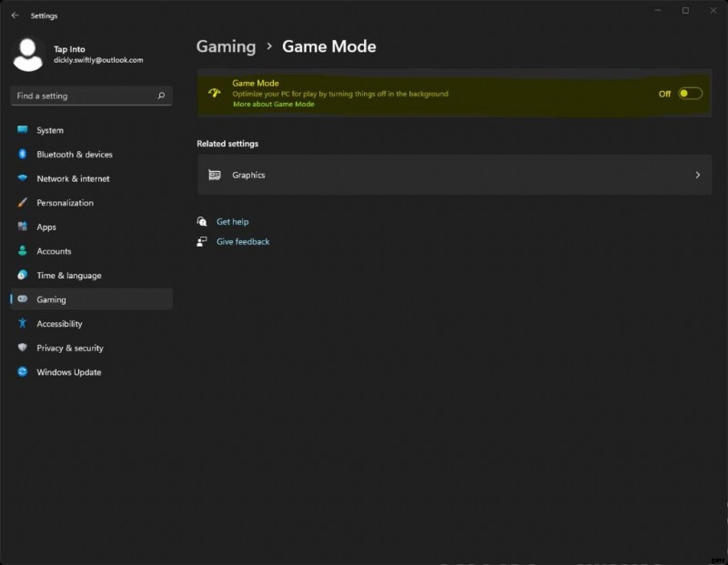728x565 pixels.
Task: Click the Game Mode breadcrumb heading
Action: point(329,46)
